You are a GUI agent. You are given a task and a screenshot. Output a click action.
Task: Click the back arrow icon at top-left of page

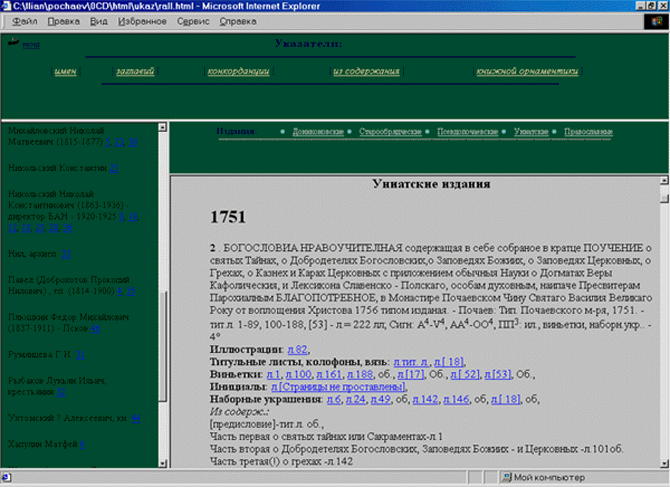pos(14,43)
